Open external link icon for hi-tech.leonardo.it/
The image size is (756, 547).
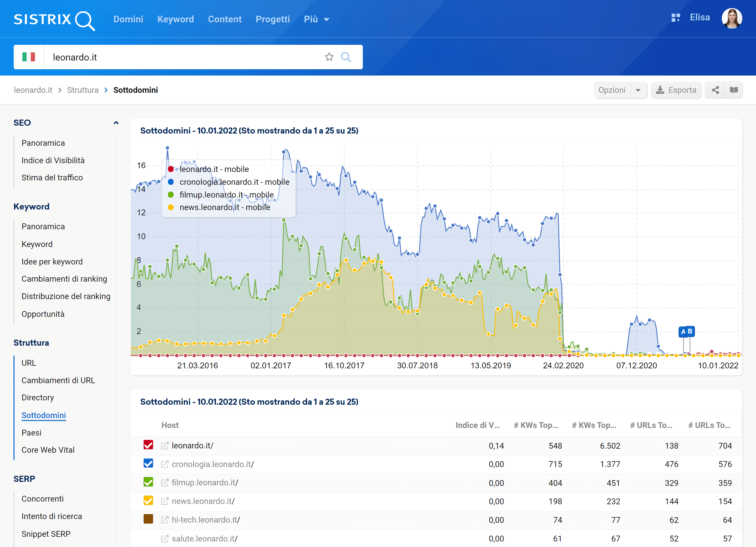(x=165, y=520)
